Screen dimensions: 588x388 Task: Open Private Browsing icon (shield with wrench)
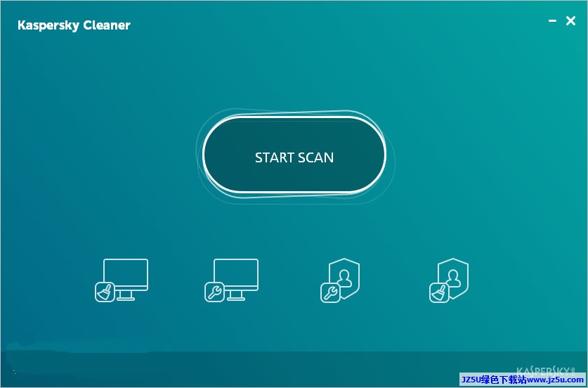pos(340,280)
